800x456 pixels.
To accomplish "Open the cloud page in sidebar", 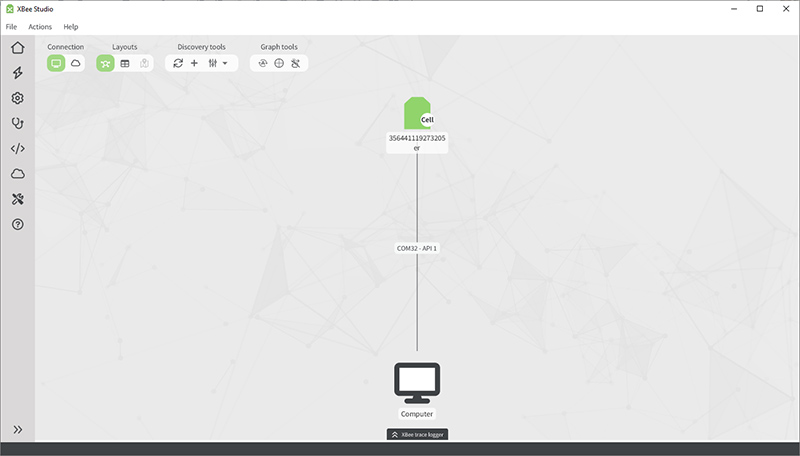I will click(x=17, y=174).
